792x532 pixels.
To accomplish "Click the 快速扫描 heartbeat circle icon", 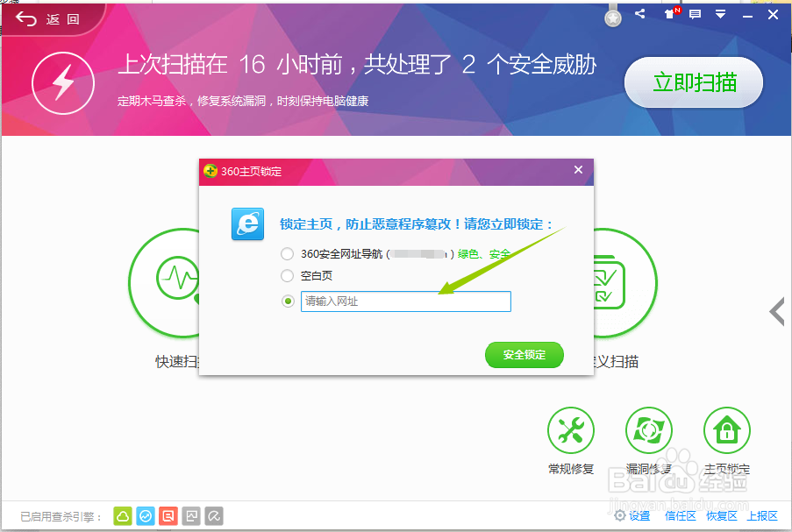I will pos(164,283).
